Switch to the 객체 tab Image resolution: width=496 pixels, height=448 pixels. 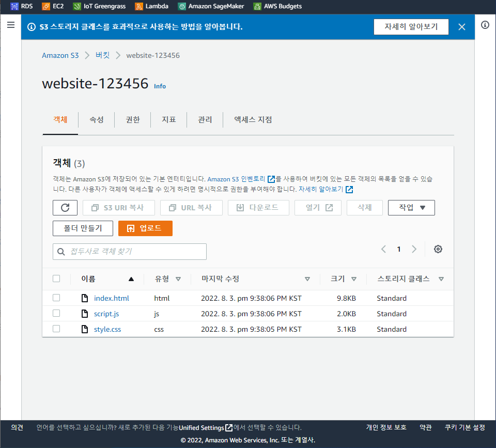pyautogui.click(x=60, y=119)
